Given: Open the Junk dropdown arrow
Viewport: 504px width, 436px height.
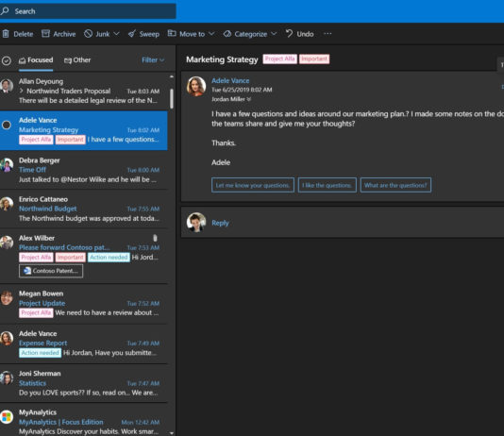Looking at the screenshot, I should (x=116, y=34).
